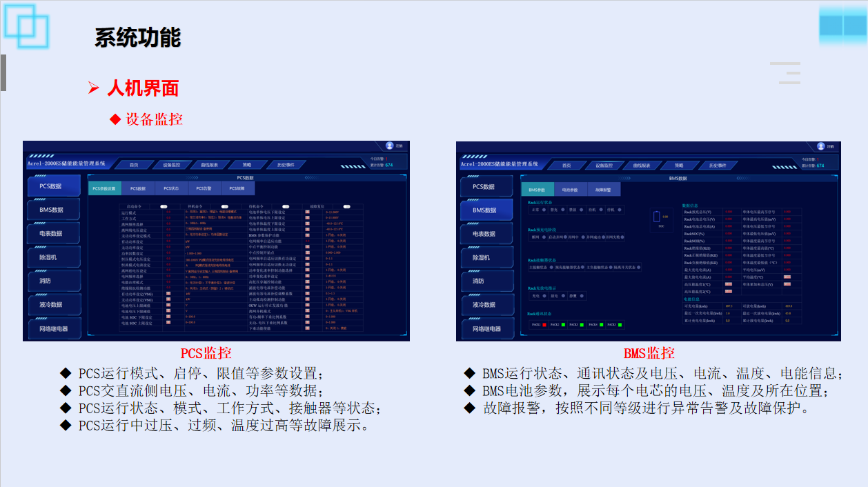Viewport: 868px width, 487px height.
Task: Click the red PACK1 communication status indicator
Action: point(544,324)
